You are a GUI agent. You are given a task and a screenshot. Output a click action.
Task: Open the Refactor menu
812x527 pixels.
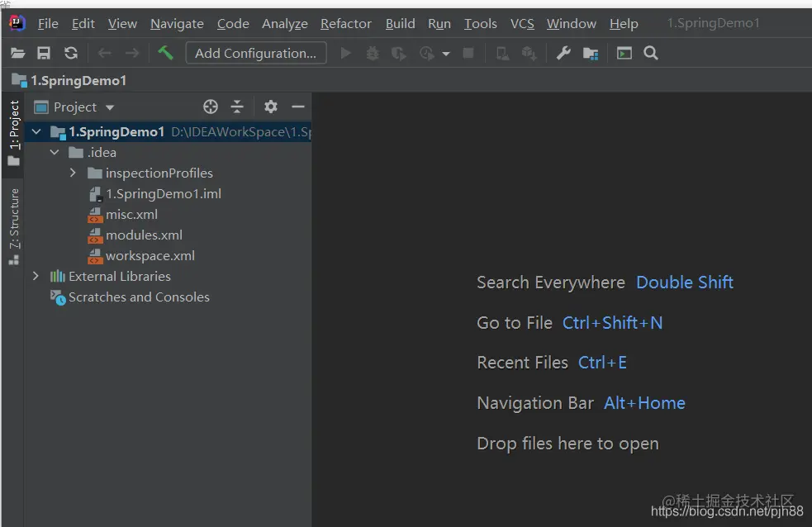346,24
